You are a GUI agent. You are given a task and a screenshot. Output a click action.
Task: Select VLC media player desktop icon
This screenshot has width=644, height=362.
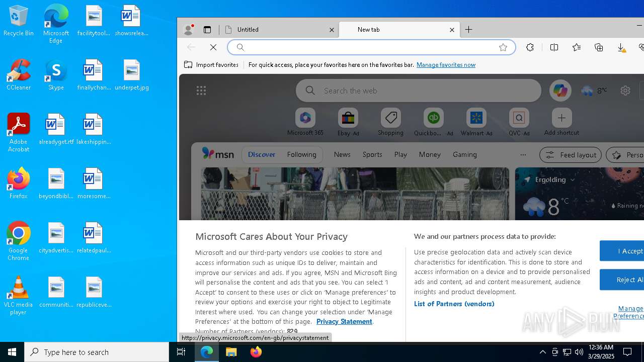tap(19, 296)
